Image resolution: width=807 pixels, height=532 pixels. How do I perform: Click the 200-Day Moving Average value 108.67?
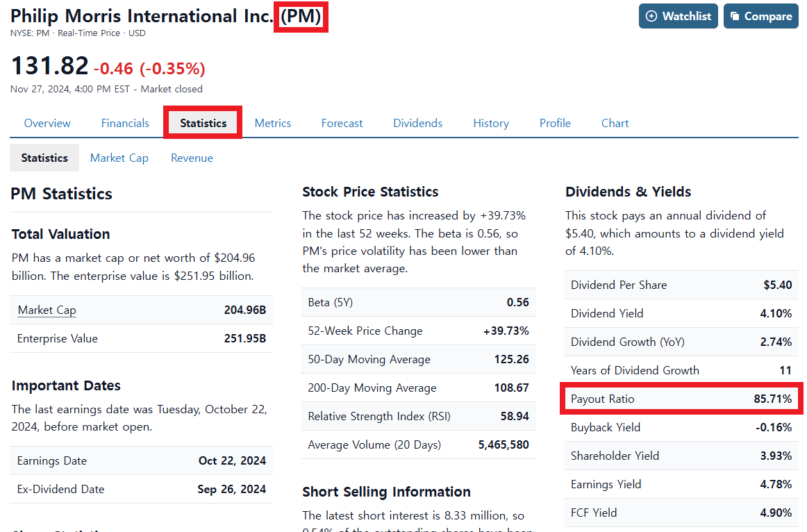[x=512, y=388]
